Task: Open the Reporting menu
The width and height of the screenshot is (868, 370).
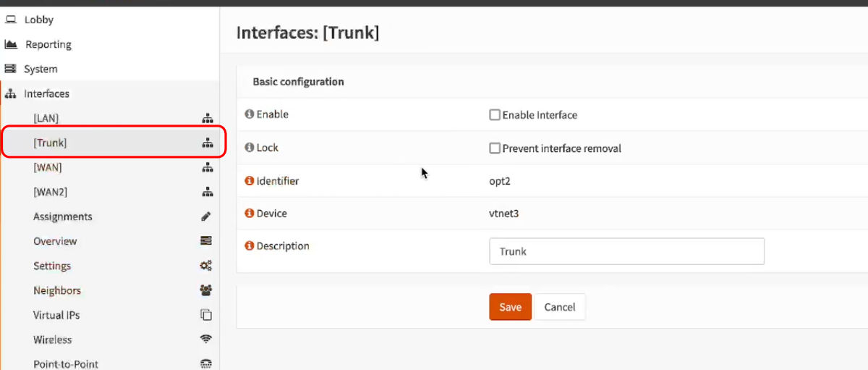Action: 48,44
